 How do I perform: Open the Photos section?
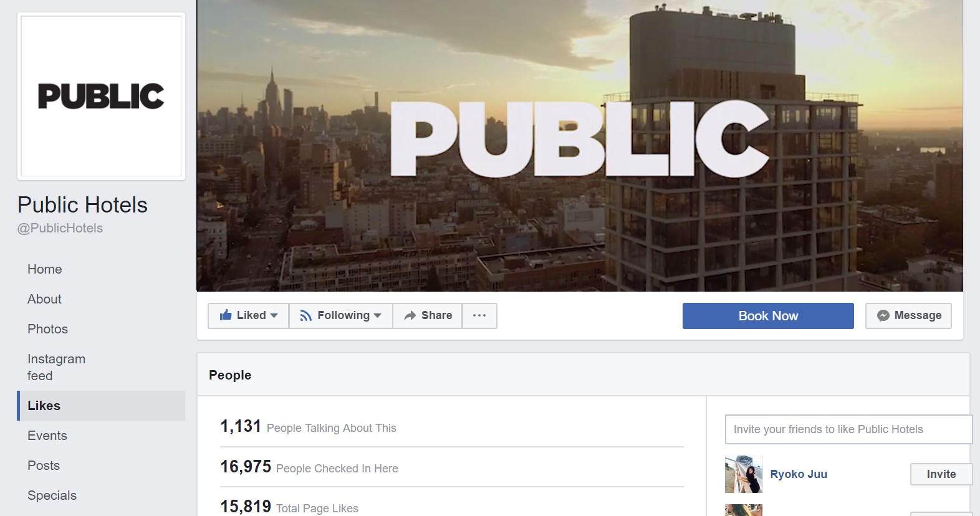click(47, 329)
